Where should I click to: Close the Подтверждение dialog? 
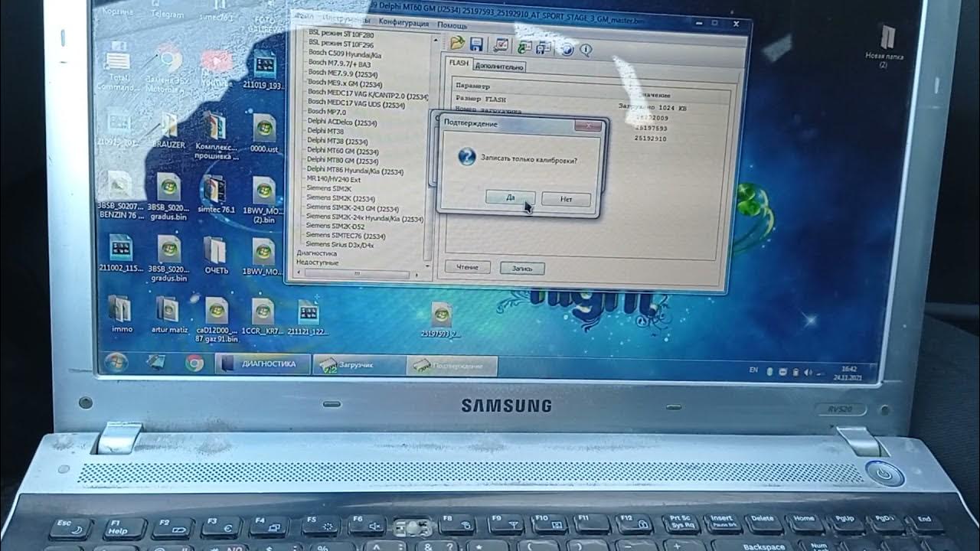[x=587, y=126]
